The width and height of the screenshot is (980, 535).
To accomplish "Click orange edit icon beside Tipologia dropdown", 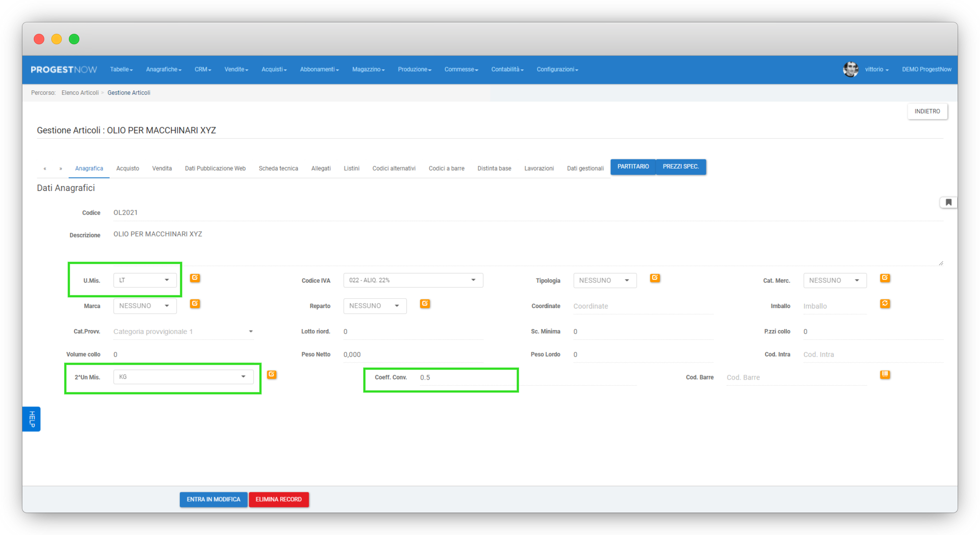I will coord(655,278).
